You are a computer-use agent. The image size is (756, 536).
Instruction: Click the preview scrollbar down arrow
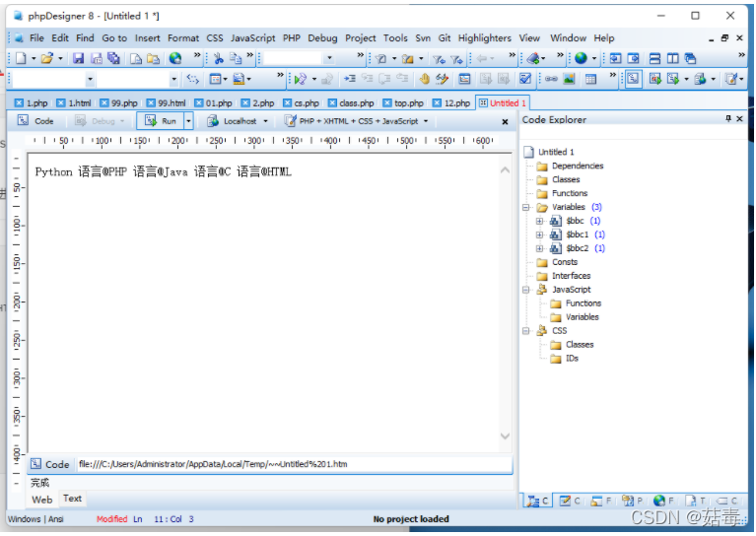click(x=505, y=436)
